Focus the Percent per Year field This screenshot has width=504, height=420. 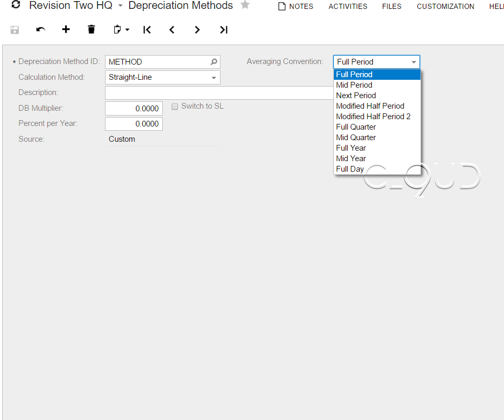point(134,124)
